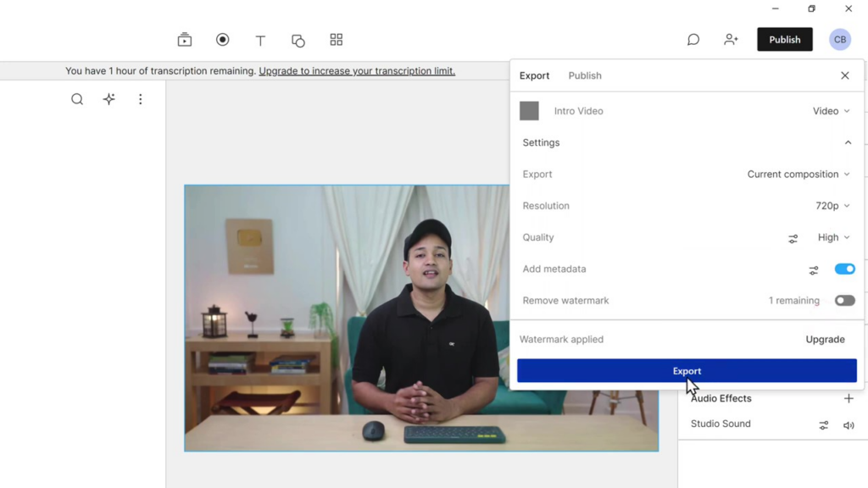Open Add metadata settings sliders icon
The image size is (868, 488).
click(x=813, y=270)
